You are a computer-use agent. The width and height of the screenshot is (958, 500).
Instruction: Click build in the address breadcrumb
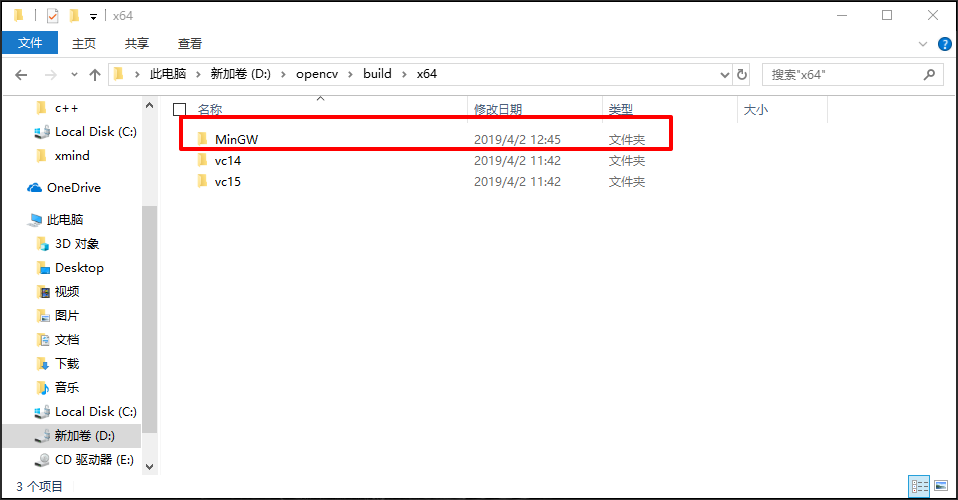(378, 74)
